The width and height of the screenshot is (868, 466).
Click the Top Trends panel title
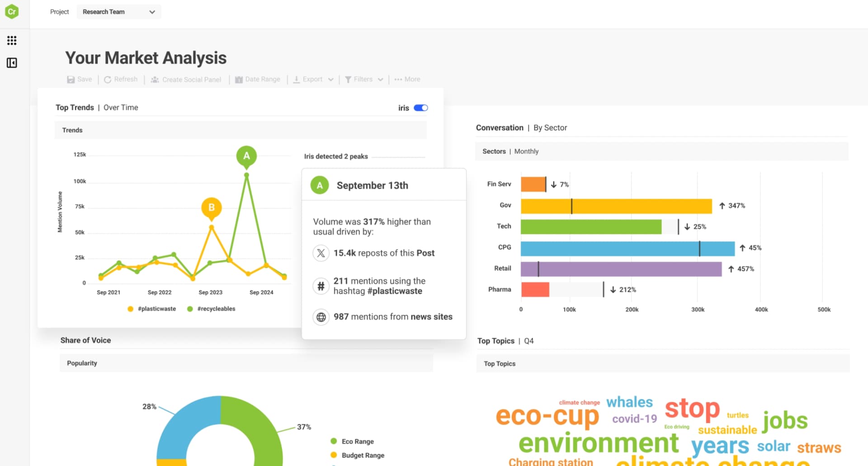[75, 107]
